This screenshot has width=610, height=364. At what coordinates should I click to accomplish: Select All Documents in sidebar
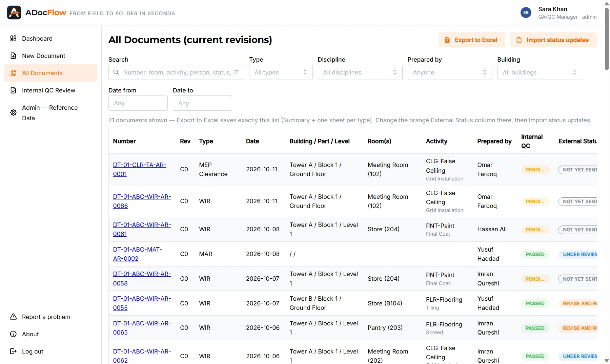pos(51,73)
